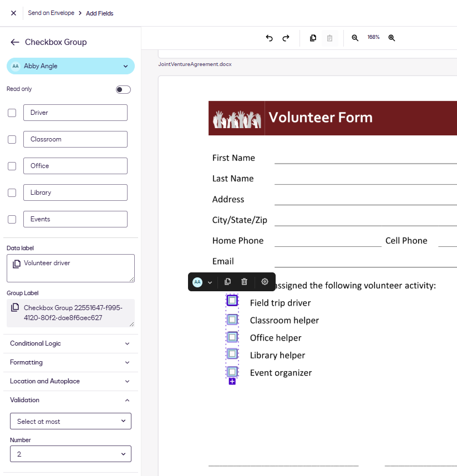
Task: Zoom out using the magnifier minus icon
Action: tap(355, 38)
